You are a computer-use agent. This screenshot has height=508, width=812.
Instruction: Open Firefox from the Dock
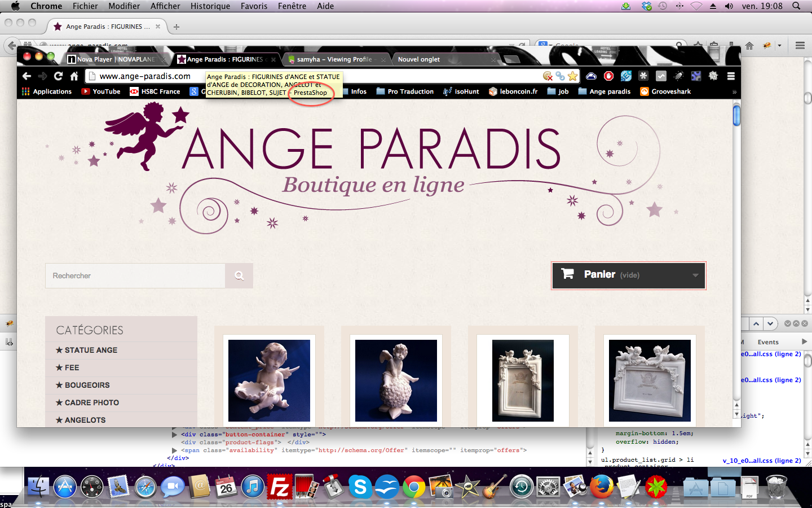coord(602,487)
